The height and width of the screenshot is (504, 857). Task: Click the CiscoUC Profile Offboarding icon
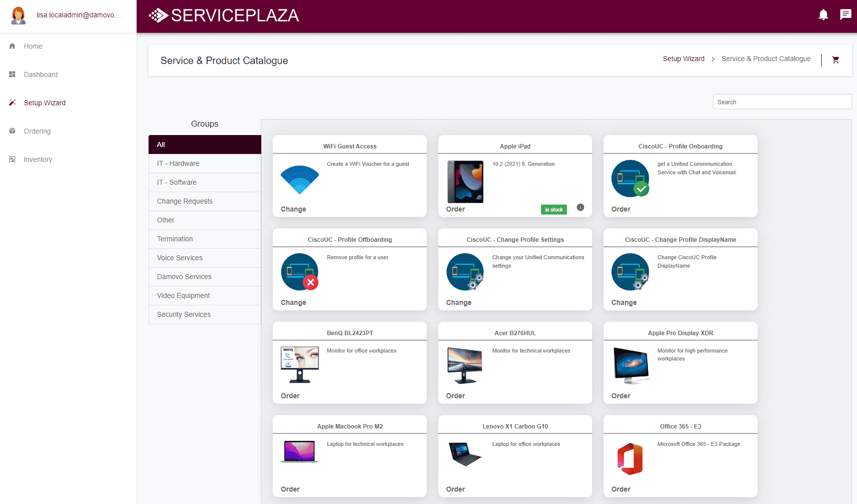pos(300,272)
